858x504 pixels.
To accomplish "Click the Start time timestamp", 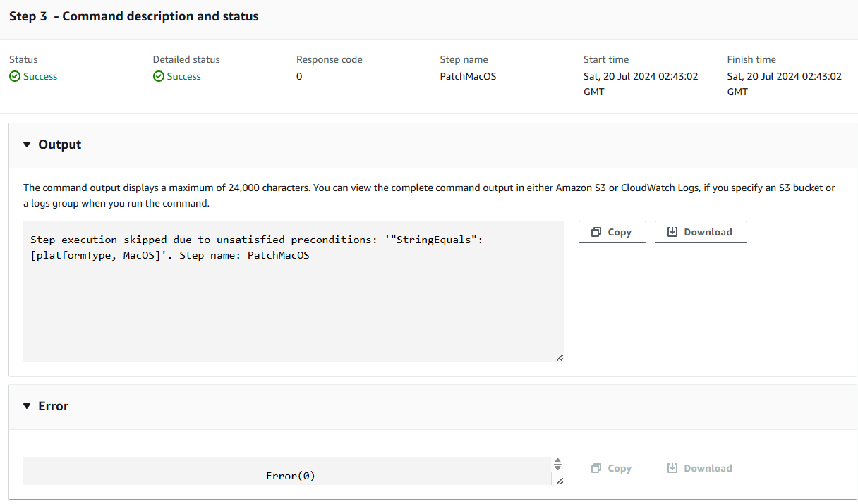I will click(640, 83).
